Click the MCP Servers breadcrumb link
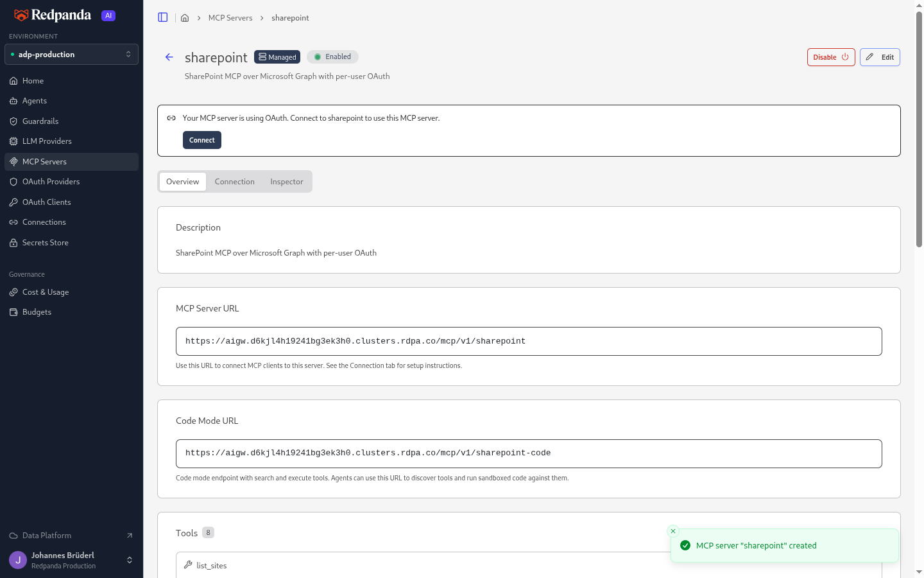Screen dimensions: 924x578 (x=230, y=18)
